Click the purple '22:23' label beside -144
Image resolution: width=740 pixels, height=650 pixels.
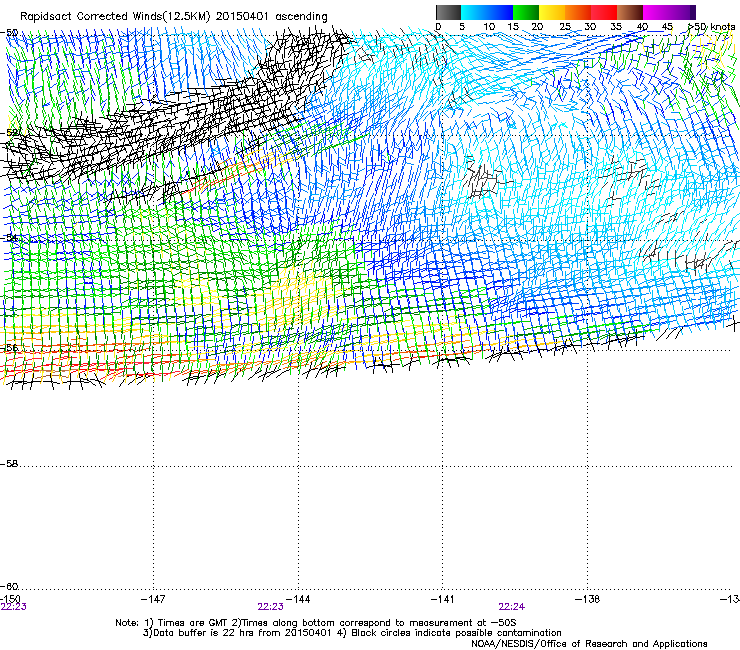[x=270, y=607]
